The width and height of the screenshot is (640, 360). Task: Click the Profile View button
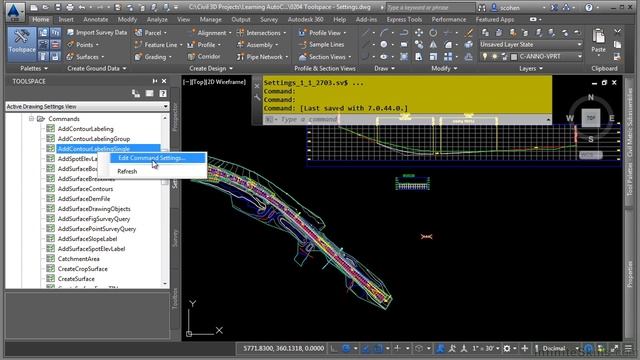click(x=322, y=33)
